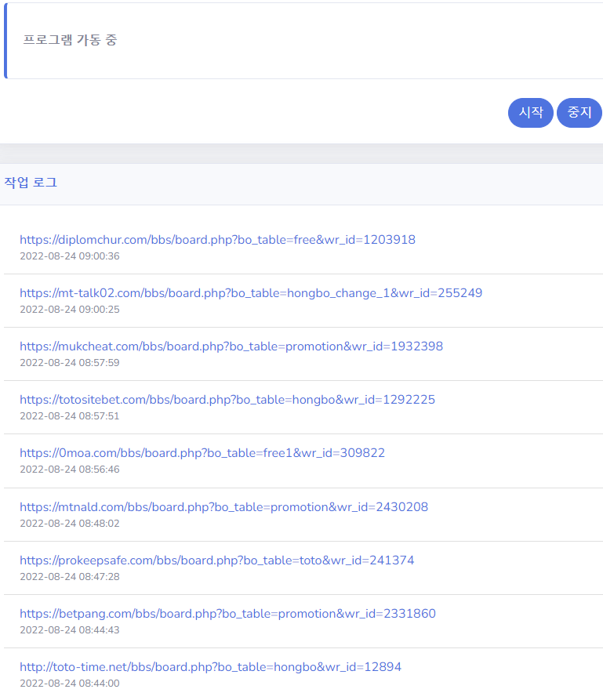Image resolution: width=603 pixels, height=700 pixels.
Task: Open the totositebet.com hongbo link
Action: coord(227,400)
